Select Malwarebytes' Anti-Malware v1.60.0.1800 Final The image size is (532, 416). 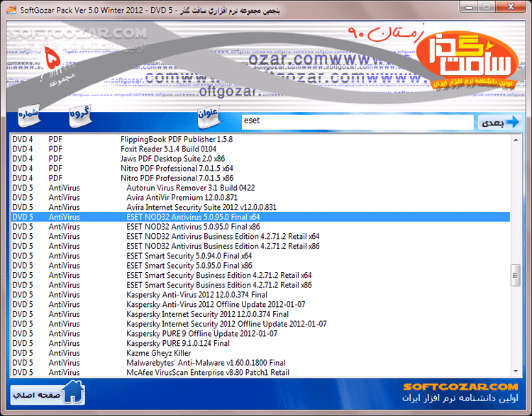(206, 362)
